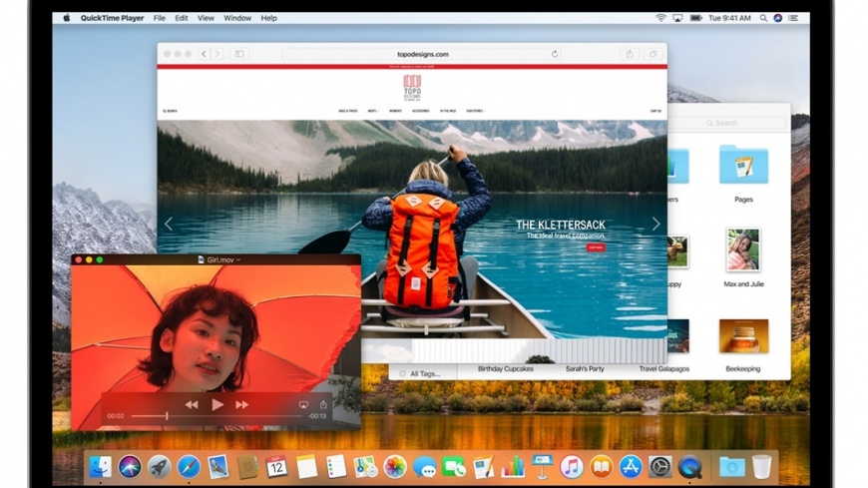Launch Siri from the Dock

click(x=130, y=467)
